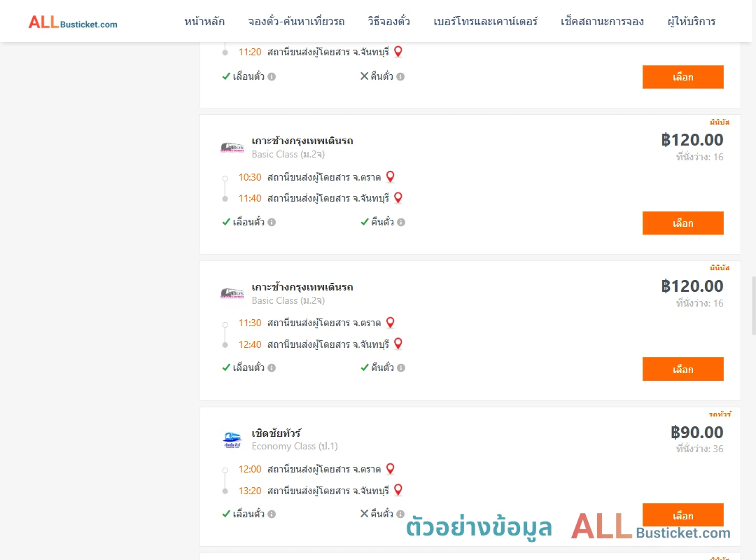This screenshot has height=560, width=756.
Task: Click the ฿90.00 price text
Action: [696, 432]
